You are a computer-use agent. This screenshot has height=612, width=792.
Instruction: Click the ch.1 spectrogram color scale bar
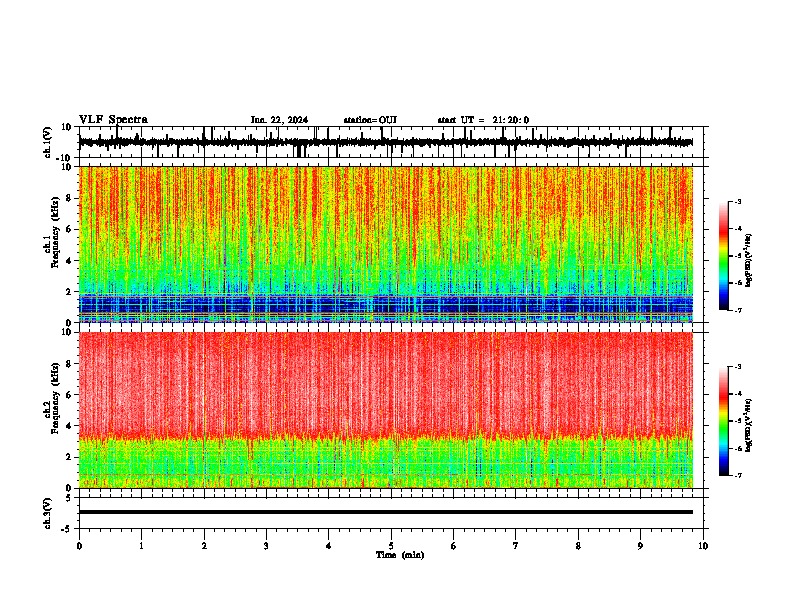click(723, 256)
